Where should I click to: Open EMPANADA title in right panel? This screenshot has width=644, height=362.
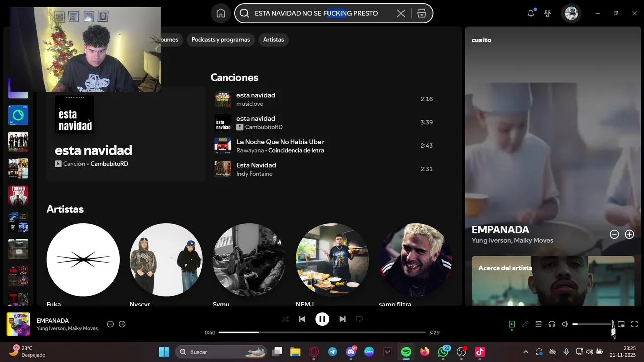coord(501,230)
